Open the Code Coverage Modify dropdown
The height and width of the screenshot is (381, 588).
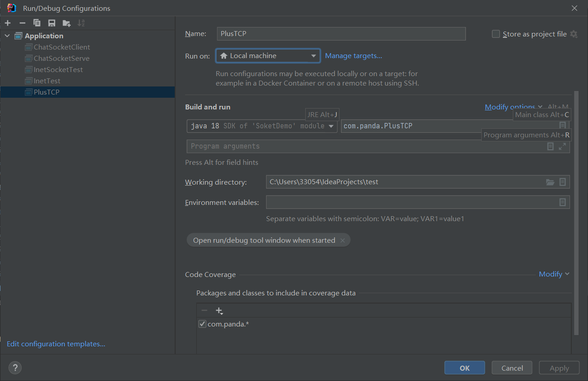click(x=554, y=274)
